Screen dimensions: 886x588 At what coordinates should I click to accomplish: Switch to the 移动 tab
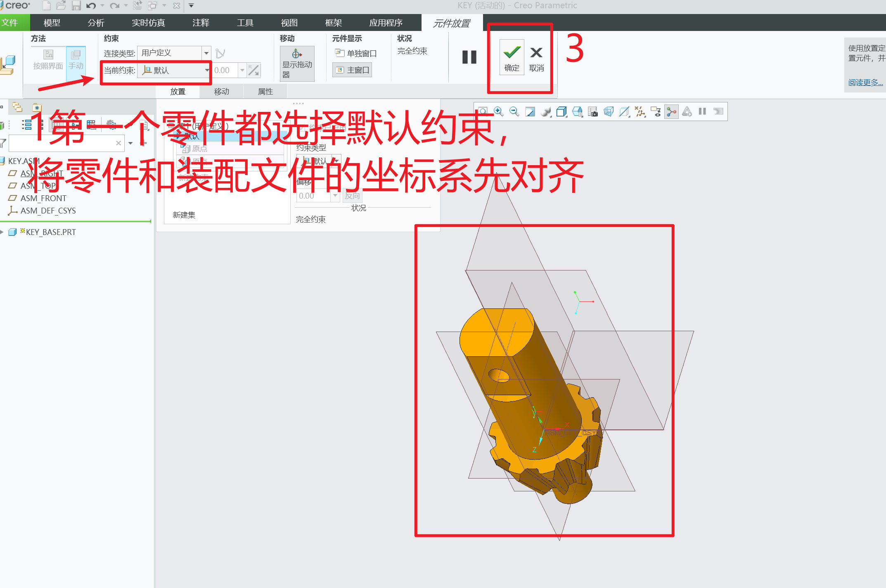(x=221, y=91)
